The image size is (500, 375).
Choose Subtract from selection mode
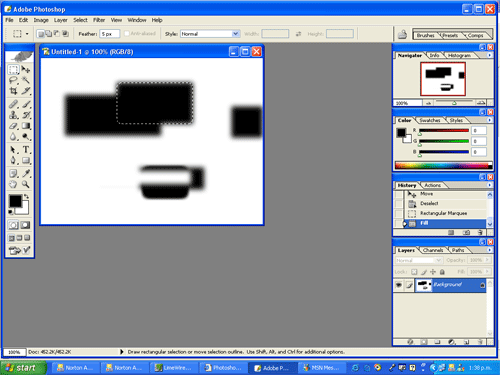[57, 34]
